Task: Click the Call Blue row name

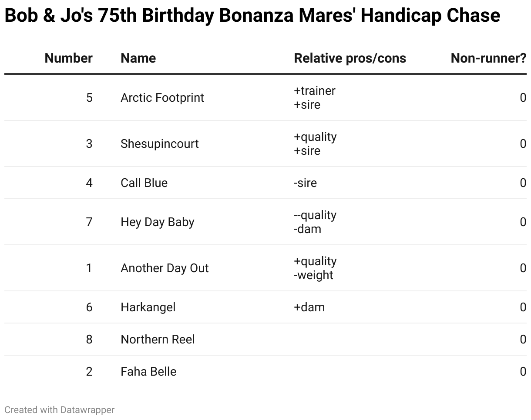Action: 144,183
